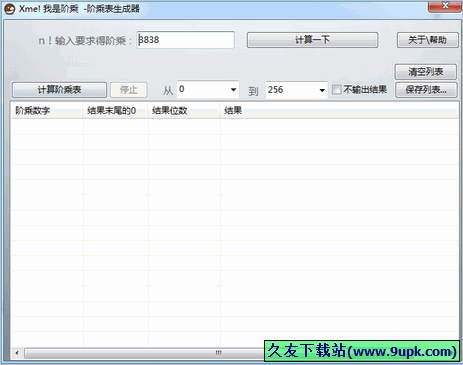The width and height of the screenshot is (463, 365).
Task: Focus the n! factorial input field
Action: pyautogui.click(x=185, y=40)
